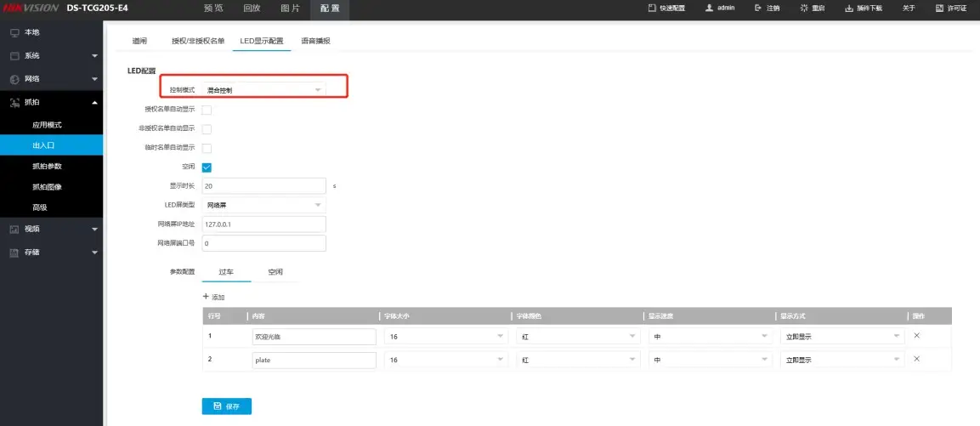Open 抓拍参数 in the sidebar

coord(47,166)
